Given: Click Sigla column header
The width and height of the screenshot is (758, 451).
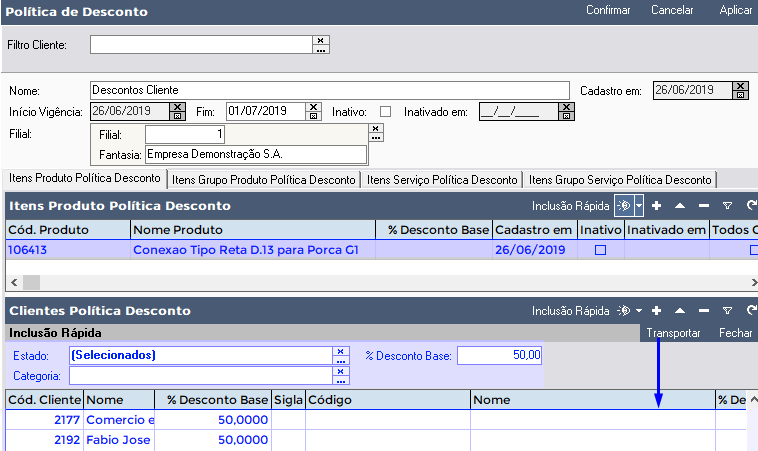Looking at the screenshot, I should click(289, 400).
